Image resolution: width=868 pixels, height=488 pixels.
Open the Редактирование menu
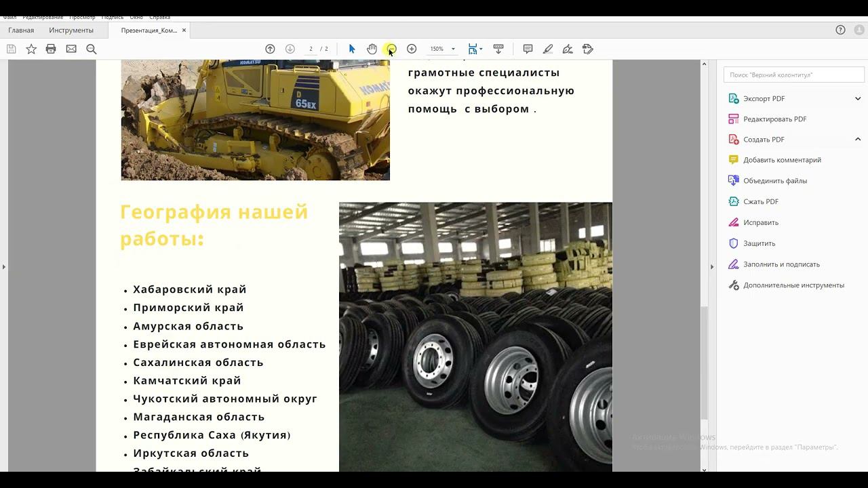click(43, 17)
